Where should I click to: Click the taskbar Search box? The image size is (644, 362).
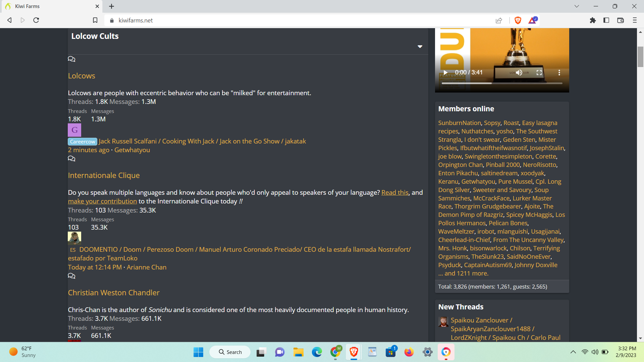click(230, 352)
